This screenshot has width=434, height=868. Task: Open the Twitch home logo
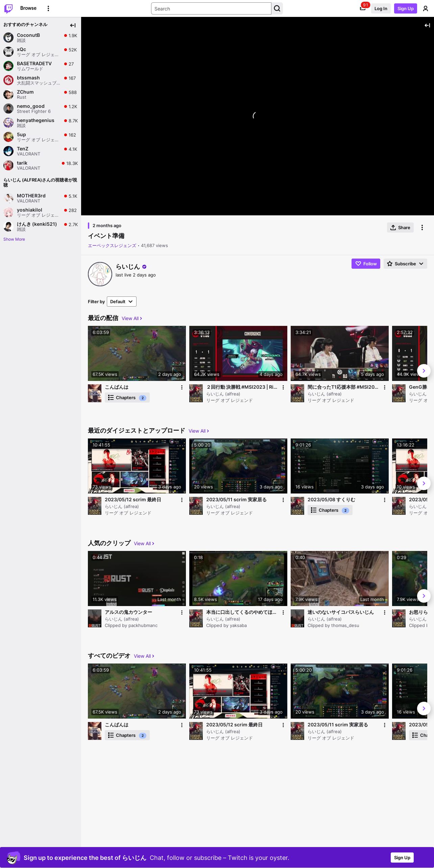tap(8, 8)
